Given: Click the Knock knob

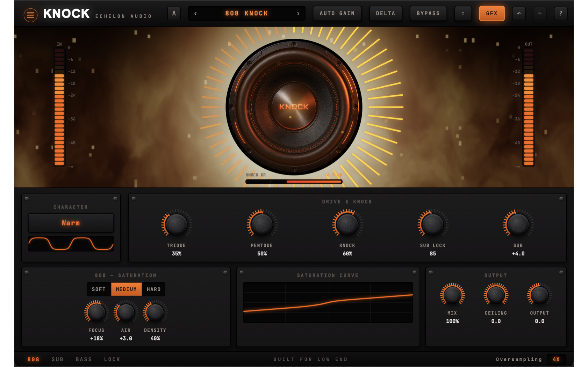Looking at the screenshot, I should point(347,224).
